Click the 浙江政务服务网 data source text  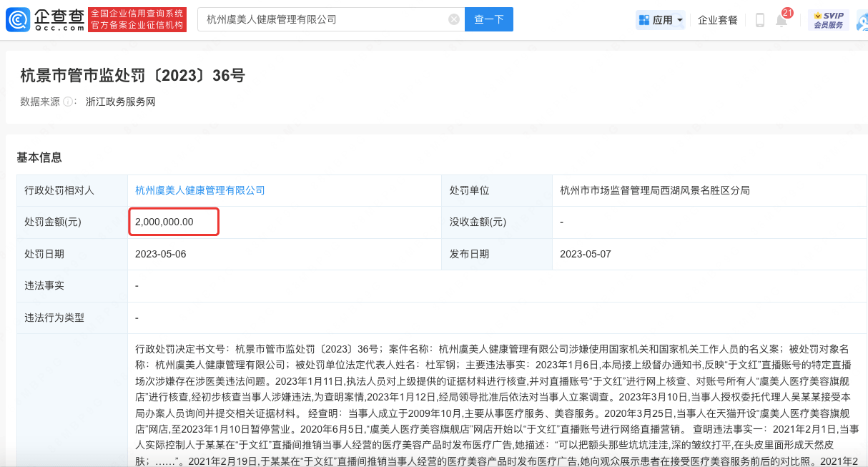tap(120, 102)
